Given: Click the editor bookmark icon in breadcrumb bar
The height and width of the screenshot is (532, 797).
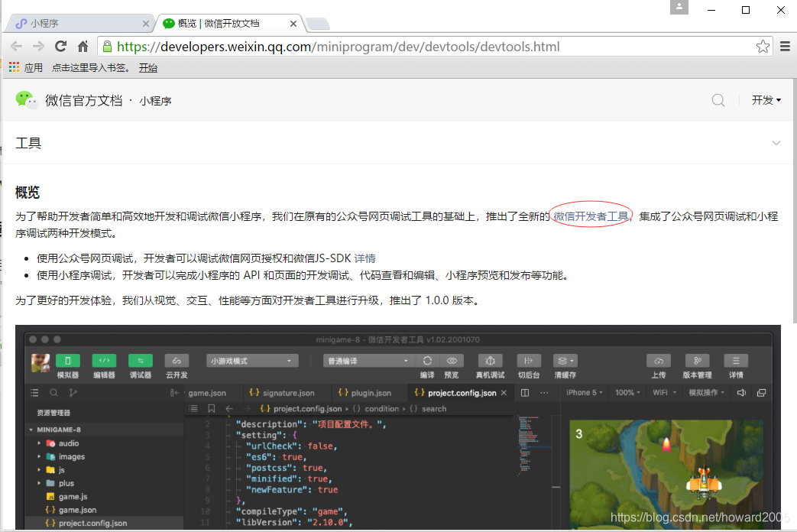Looking at the screenshot, I should point(212,408).
